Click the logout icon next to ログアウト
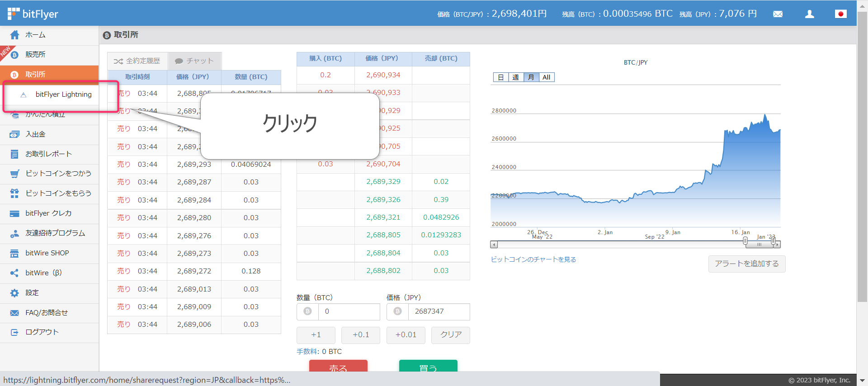Image resolution: width=868 pixels, height=386 pixels. point(14,332)
